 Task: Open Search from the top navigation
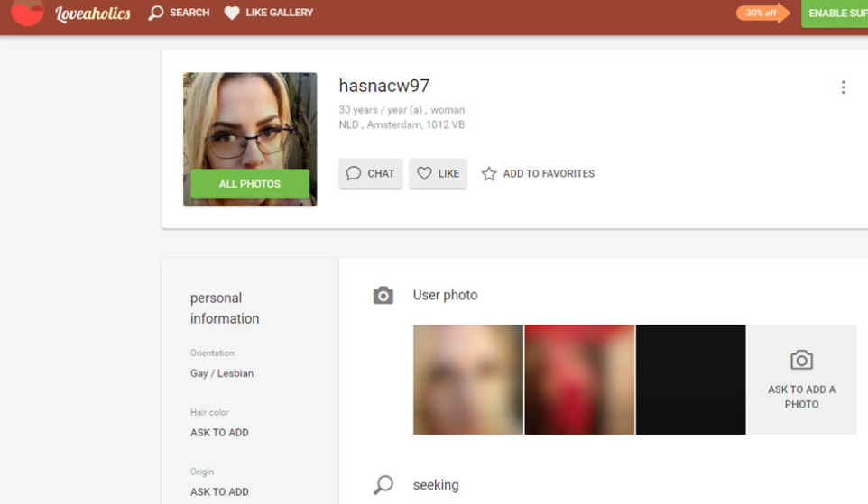click(x=179, y=13)
